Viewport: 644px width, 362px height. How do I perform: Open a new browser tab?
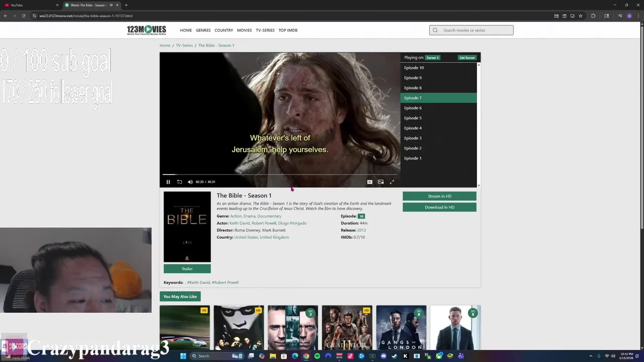126,5
